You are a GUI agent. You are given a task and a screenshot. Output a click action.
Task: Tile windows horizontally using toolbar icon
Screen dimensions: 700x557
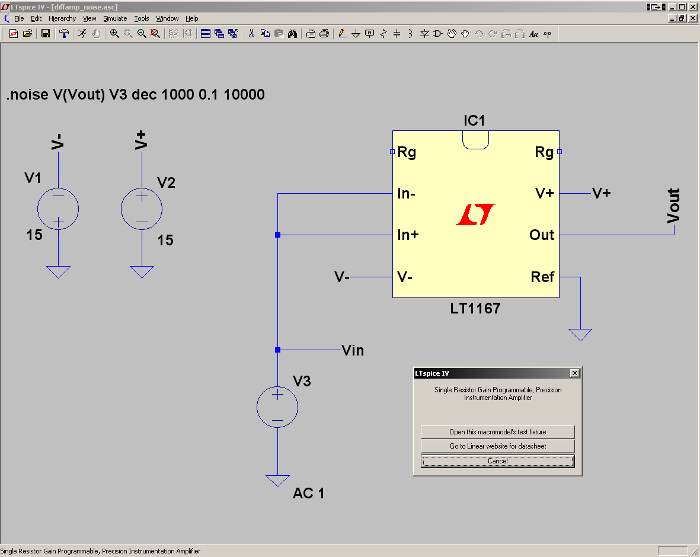pyautogui.click(x=205, y=34)
